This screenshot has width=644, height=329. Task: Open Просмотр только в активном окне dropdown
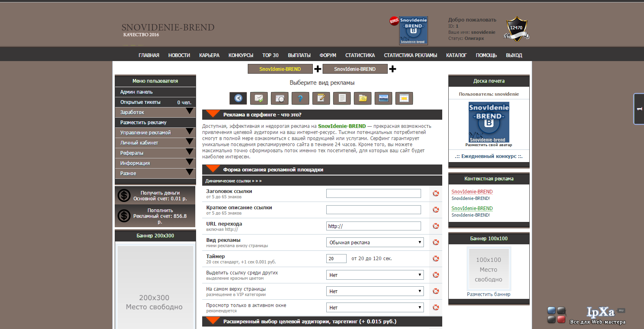[375, 307]
